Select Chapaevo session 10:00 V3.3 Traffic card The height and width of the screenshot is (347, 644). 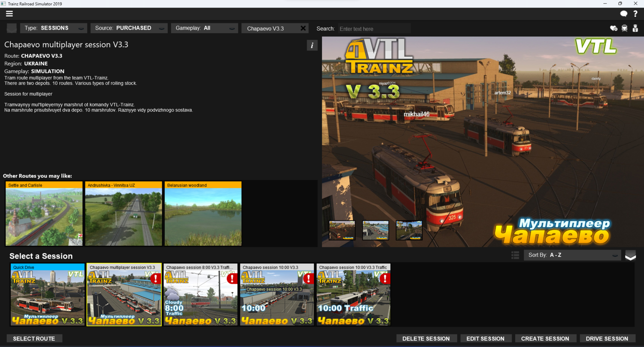[x=353, y=295]
